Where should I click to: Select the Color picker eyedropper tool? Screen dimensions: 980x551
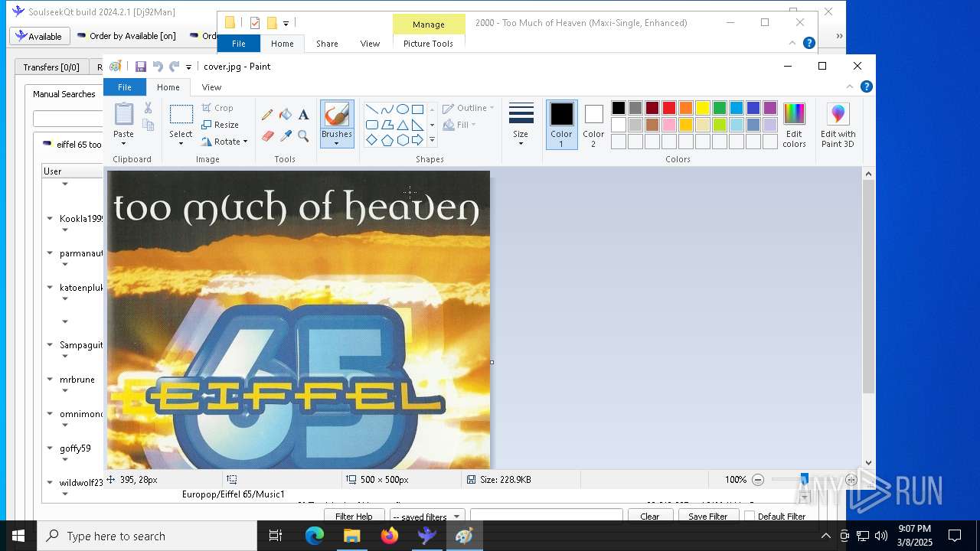click(286, 136)
